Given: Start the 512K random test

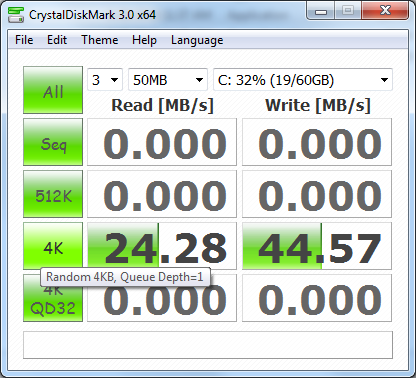Looking at the screenshot, I should (53, 194).
